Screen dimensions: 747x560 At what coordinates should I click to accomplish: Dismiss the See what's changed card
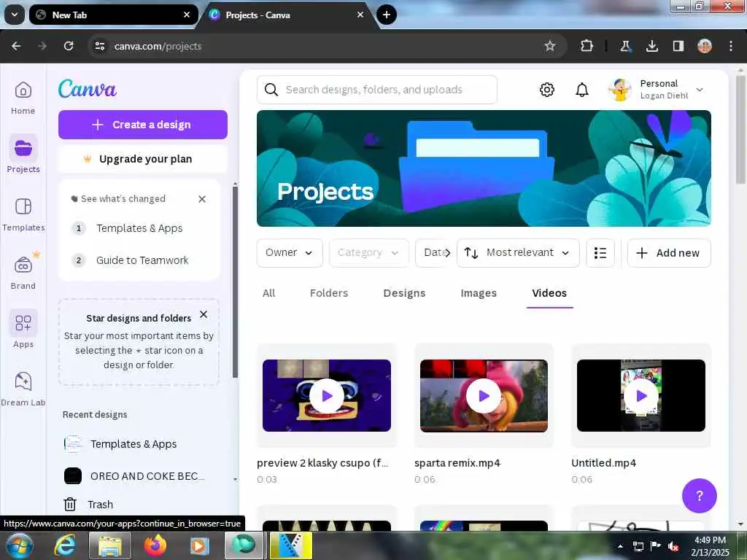point(202,199)
